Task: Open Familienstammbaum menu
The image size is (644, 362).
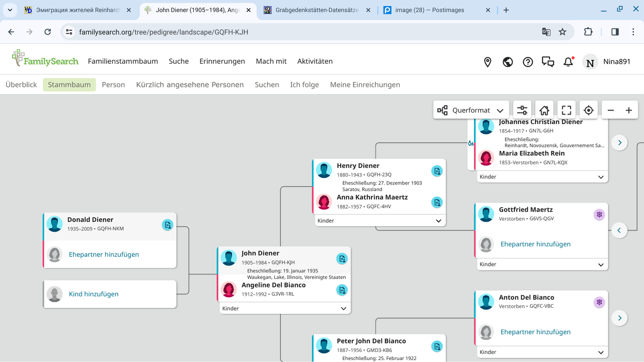Action: [x=123, y=61]
